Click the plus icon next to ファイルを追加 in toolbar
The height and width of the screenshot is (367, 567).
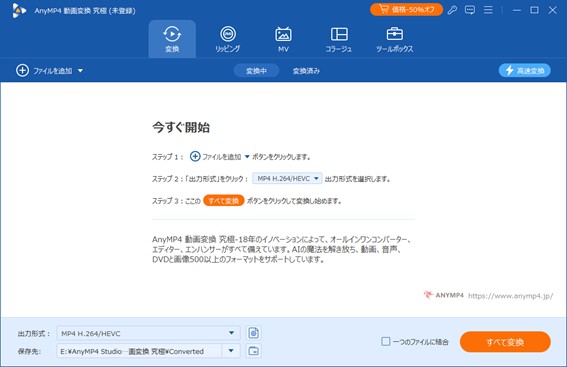click(x=22, y=71)
